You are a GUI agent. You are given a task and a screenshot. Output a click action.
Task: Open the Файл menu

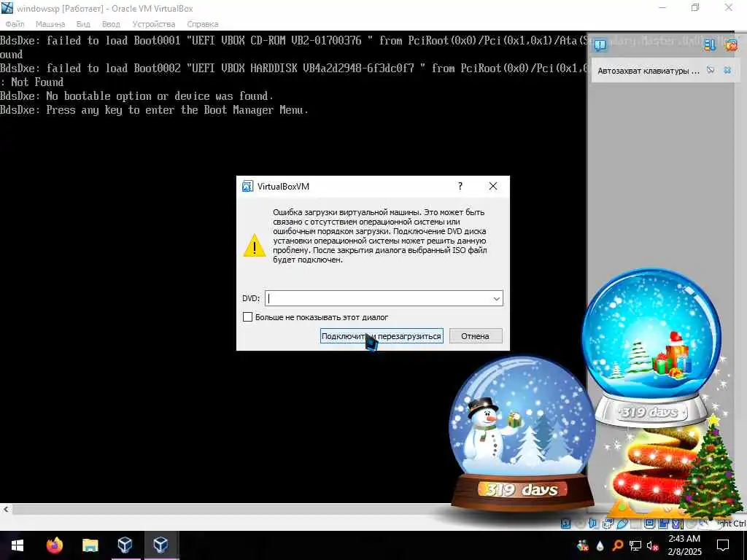pos(15,24)
